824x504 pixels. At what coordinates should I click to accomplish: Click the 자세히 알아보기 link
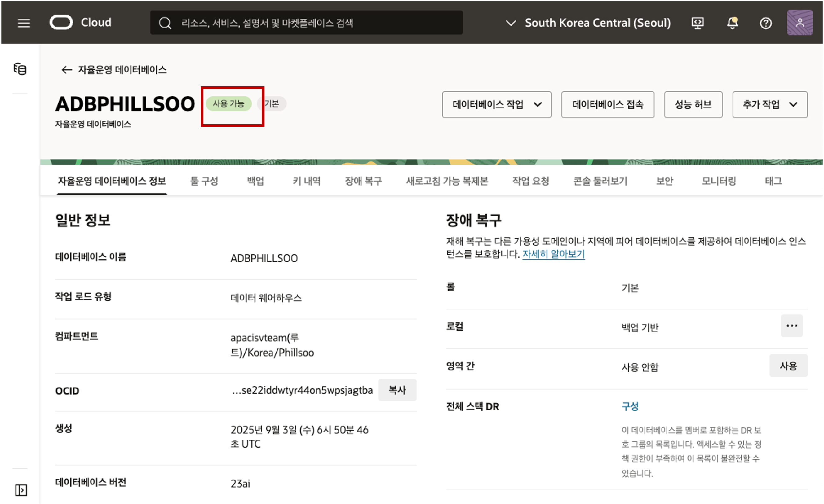click(x=553, y=254)
